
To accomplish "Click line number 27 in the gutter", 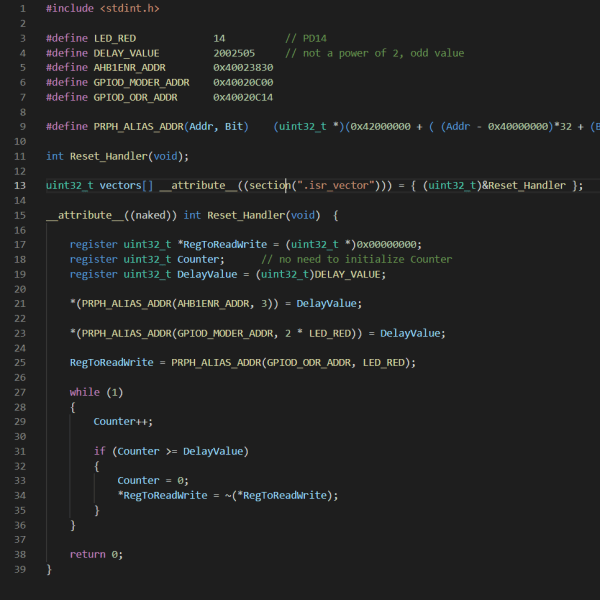I will 20,392.
